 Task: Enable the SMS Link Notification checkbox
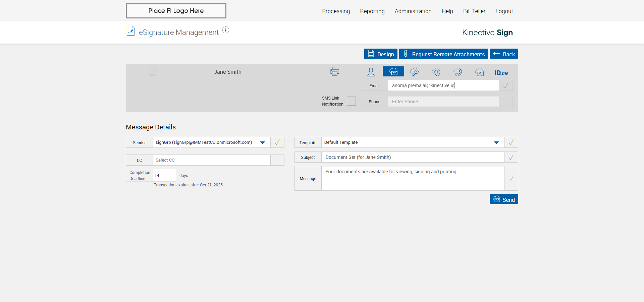click(x=351, y=101)
